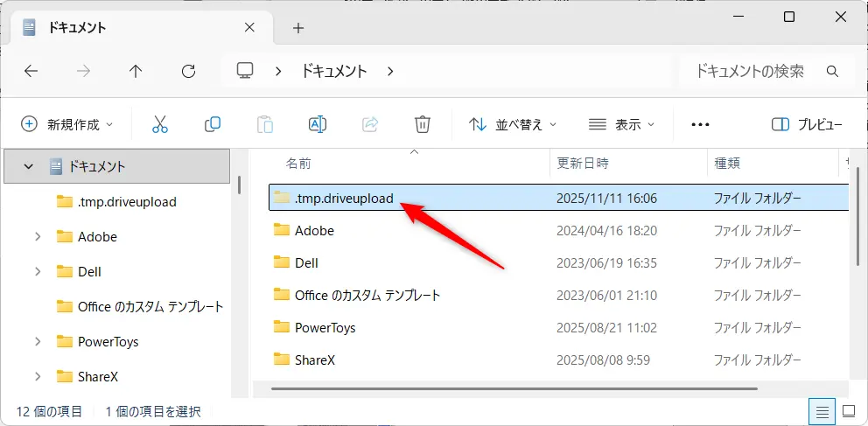Navigate back with the left arrow
The width and height of the screenshot is (868, 426).
(31, 72)
